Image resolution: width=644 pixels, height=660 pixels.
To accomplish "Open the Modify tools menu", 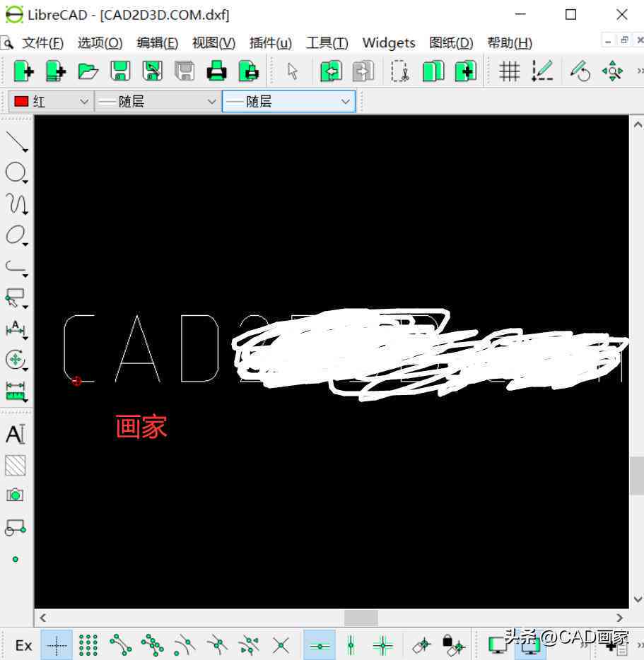I will click(x=16, y=360).
